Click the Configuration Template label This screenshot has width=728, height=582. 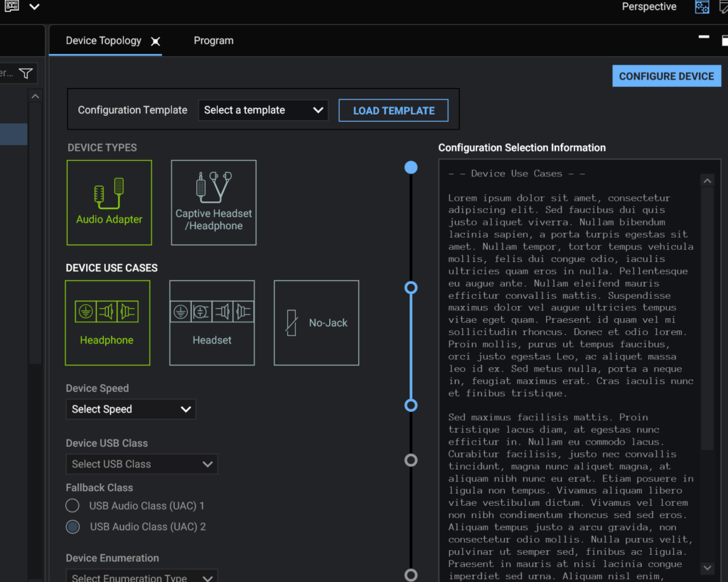pos(132,110)
